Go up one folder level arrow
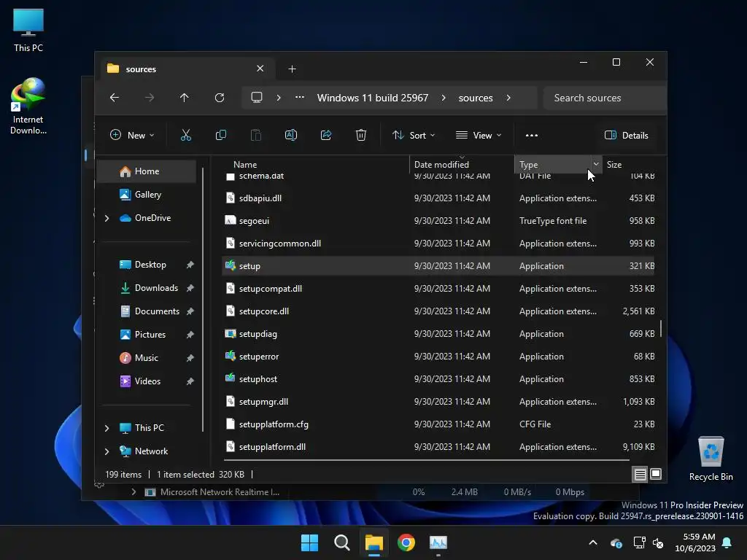747x560 pixels. pos(185,98)
